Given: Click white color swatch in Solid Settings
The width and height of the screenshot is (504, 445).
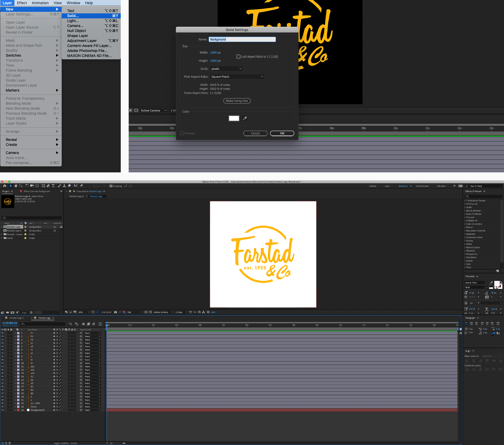Looking at the screenshot, I should (x=234, y=118).
